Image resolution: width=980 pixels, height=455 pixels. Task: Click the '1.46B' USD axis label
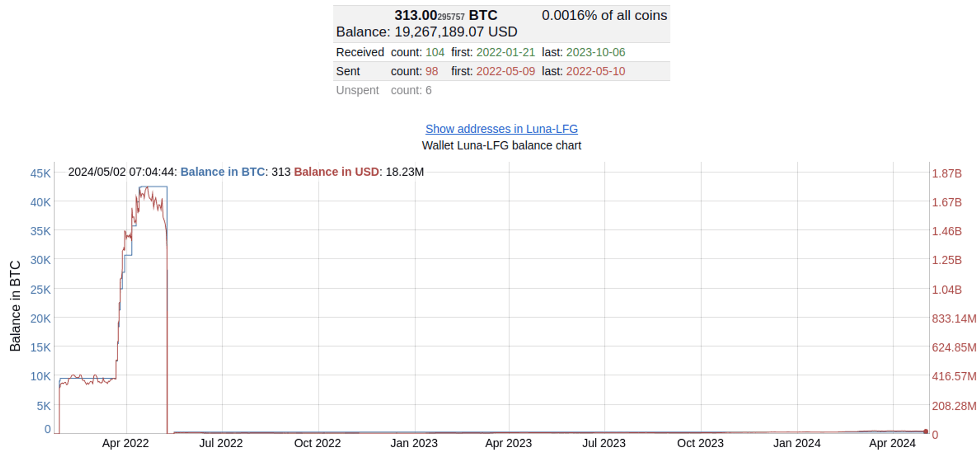[946, 231]
